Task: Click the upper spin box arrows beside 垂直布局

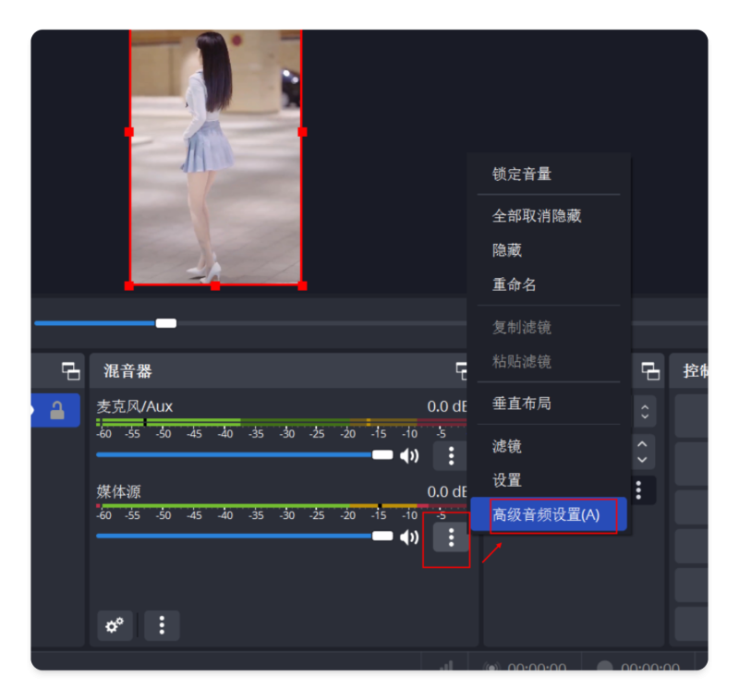Action: (644, 410)
